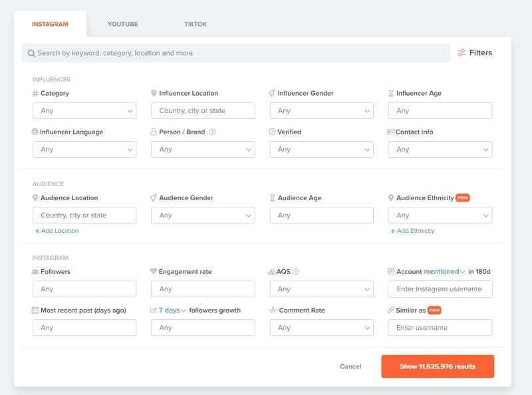532x395 pixels.
Task: Click the icon beside AQS label
Action: point(272,271)
